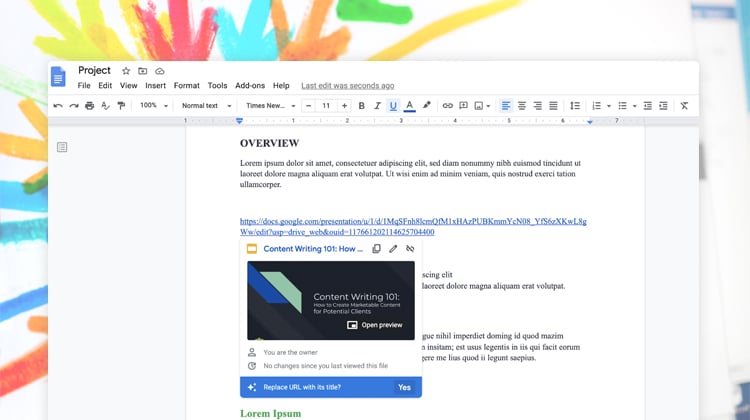The image size is (750, 420).
Task: Click the OVERVIEW heading text
Action: 270,144
